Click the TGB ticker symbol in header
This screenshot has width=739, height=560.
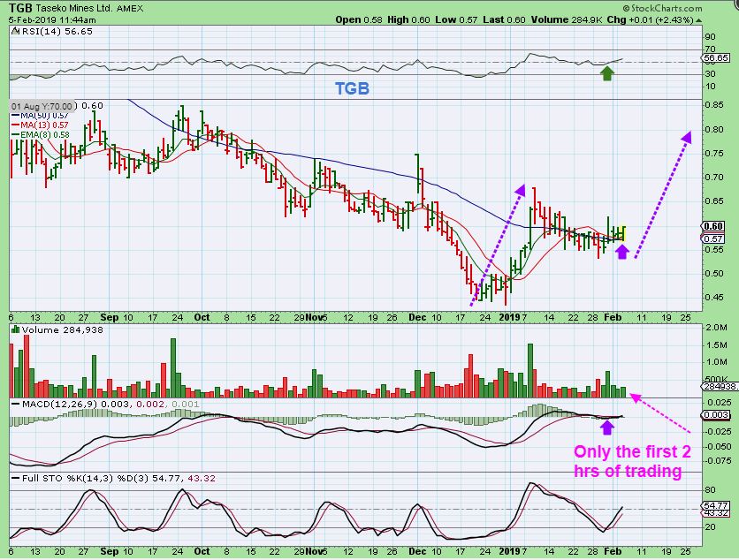(20, 8)
